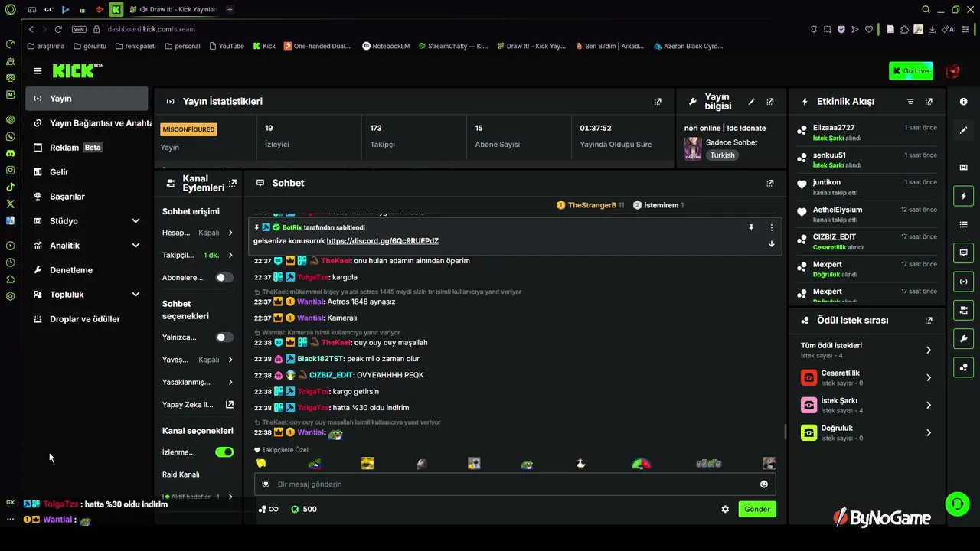Pop out the Kanal Eylemleri panel
Image resolution: width=980 pixels, height=551 pixels.
(x=233, y=183)
